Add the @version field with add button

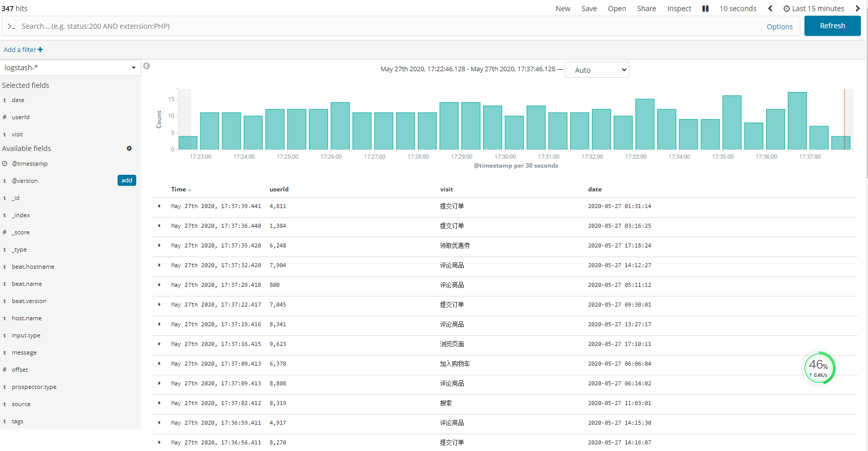pyautogui.click(x=127, y=180)
